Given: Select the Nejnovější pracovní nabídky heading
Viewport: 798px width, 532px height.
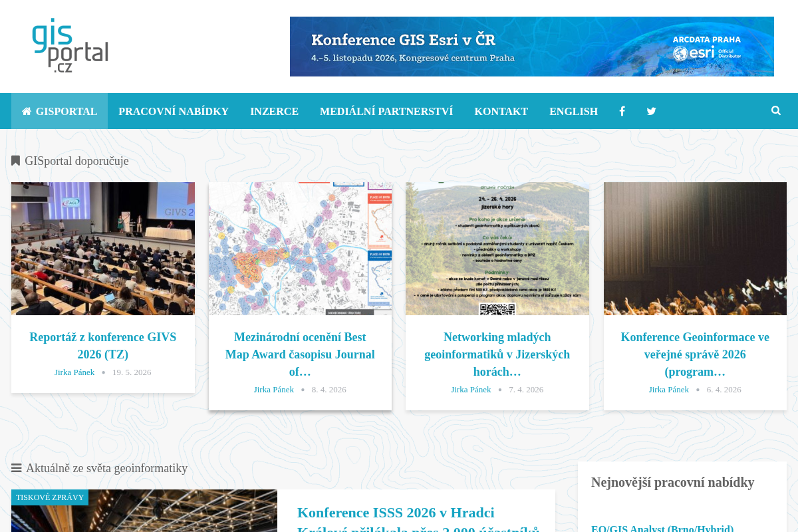Looking at the screenshot, I should click(x=673, y=482).
